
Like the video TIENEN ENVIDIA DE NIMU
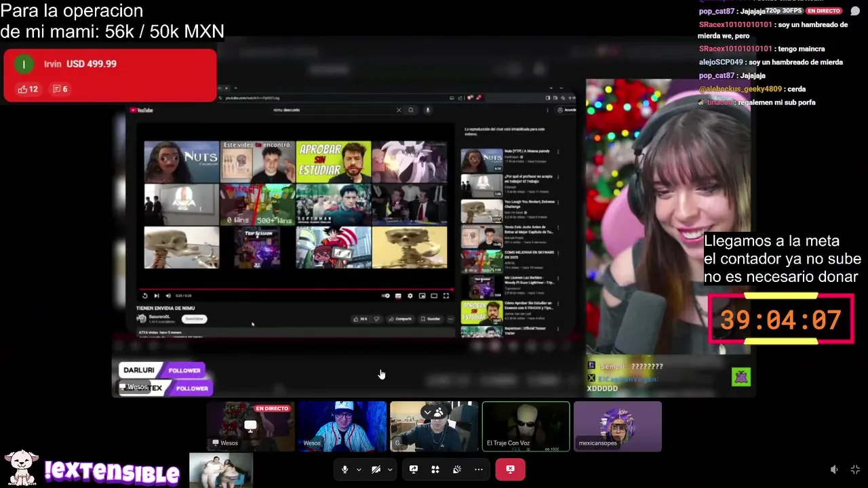(359, 319)
